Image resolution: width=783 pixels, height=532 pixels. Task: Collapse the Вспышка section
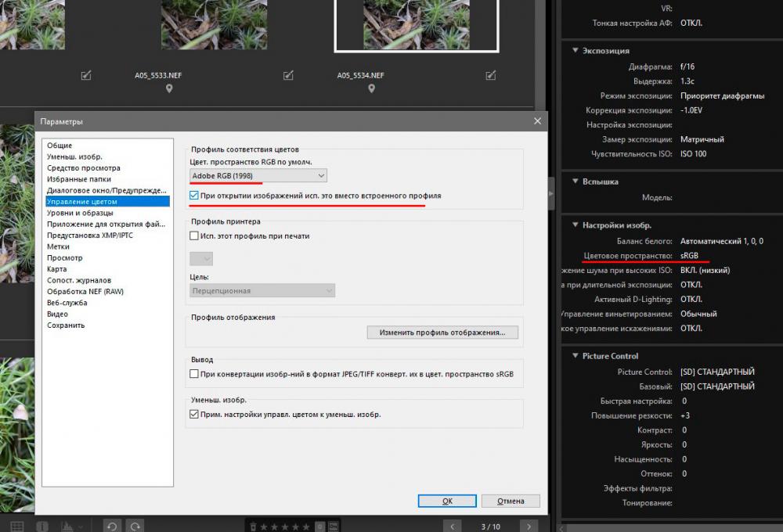tap(576, 182)
